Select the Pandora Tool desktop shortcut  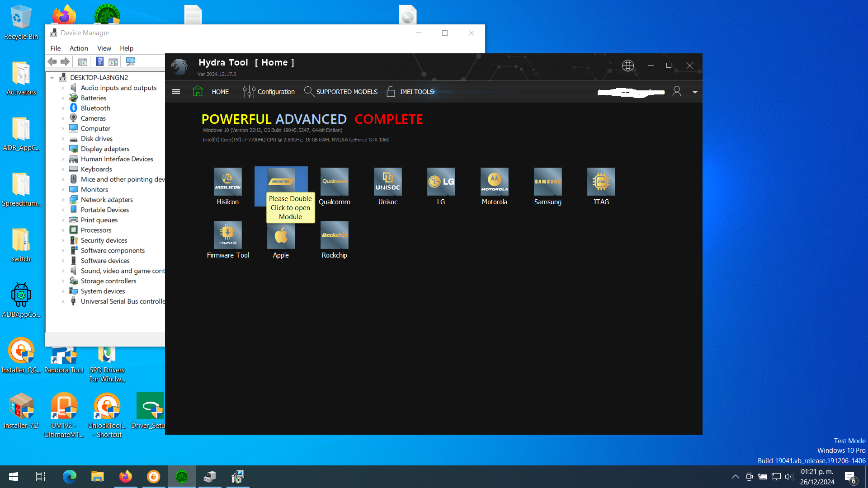click(64, 360)
